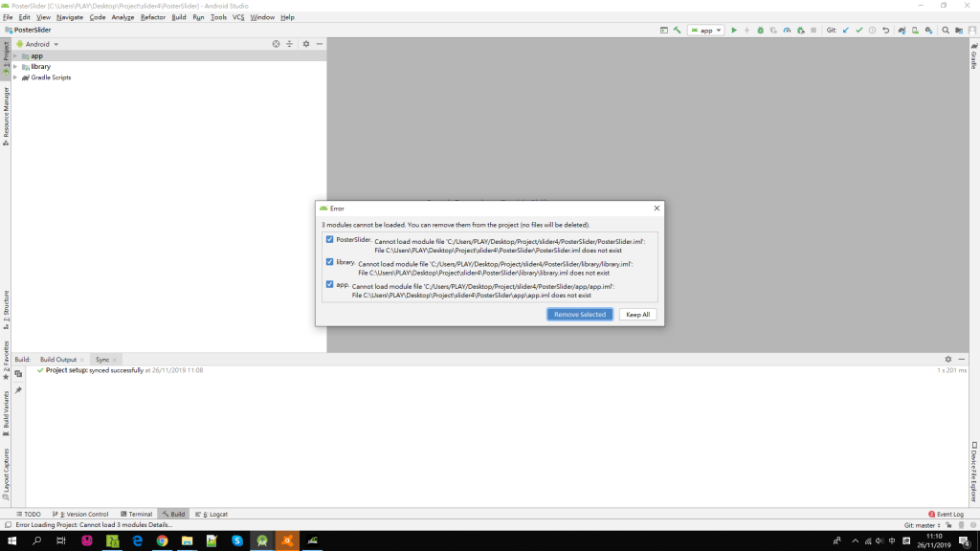Expand the Gradle Scripts tree node
The image size is (980, 551).
click(15, 77)
